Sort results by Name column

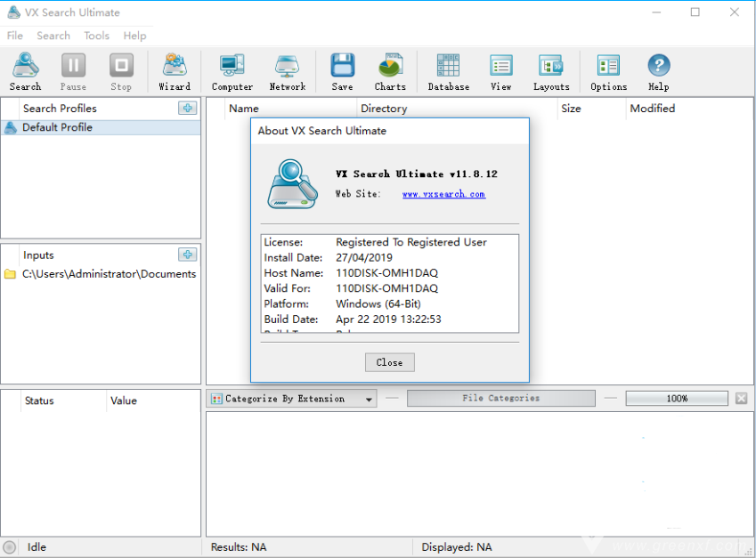coord(243,109)
